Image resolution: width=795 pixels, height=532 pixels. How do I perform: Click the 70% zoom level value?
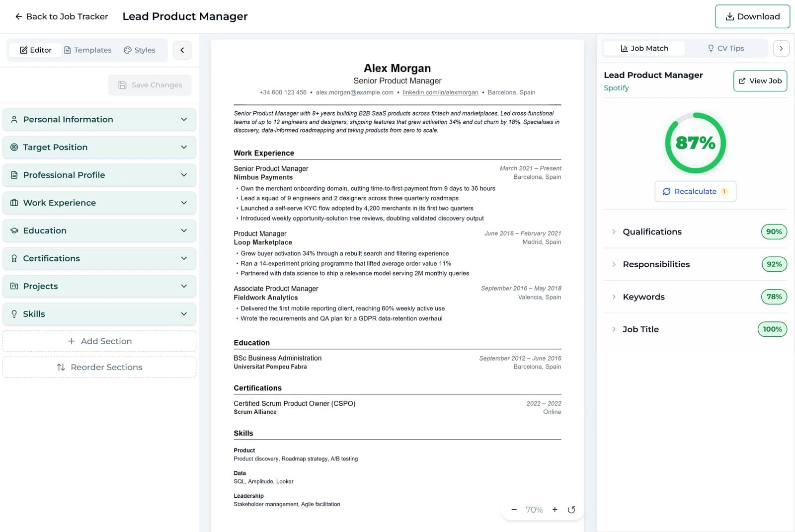(534, 510)
